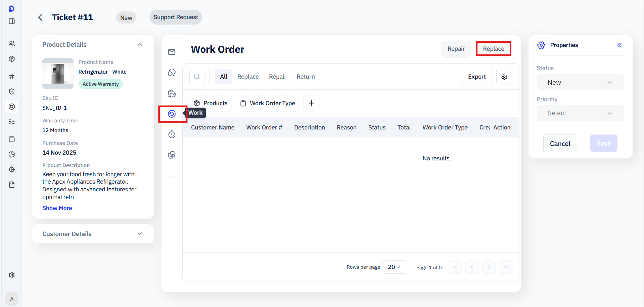Open settings gear at bottom of sidebar
Screen dimensions: 644x307
[x=12, y=275]
